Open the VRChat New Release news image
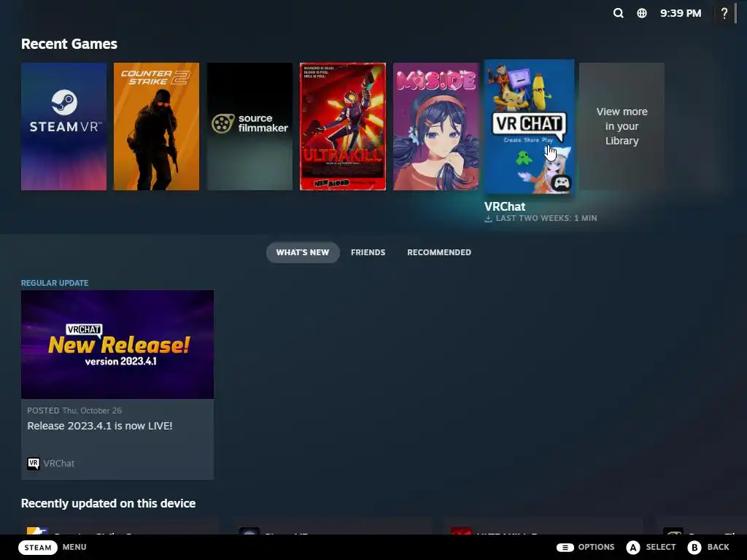 pos(117,345)
